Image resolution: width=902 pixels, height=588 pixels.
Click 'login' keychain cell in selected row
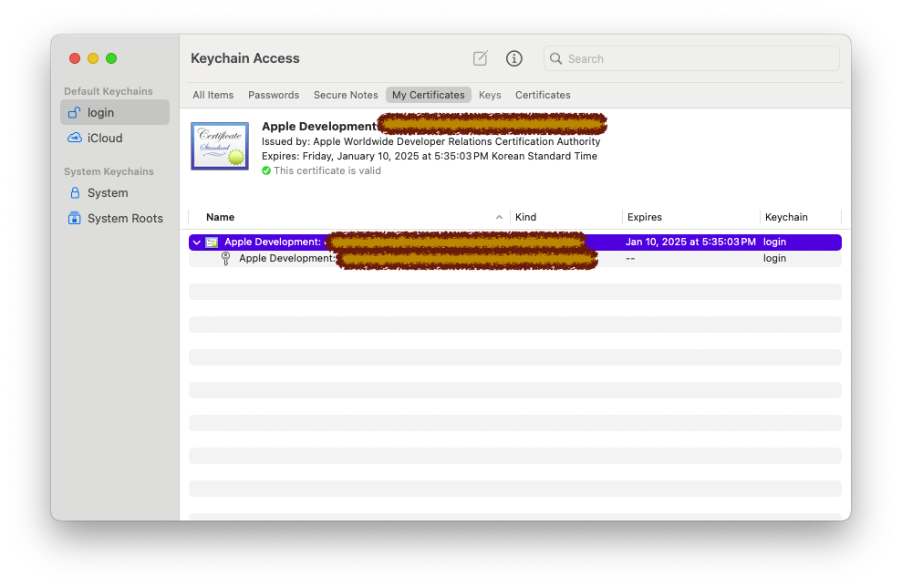(x=774, y=242)
